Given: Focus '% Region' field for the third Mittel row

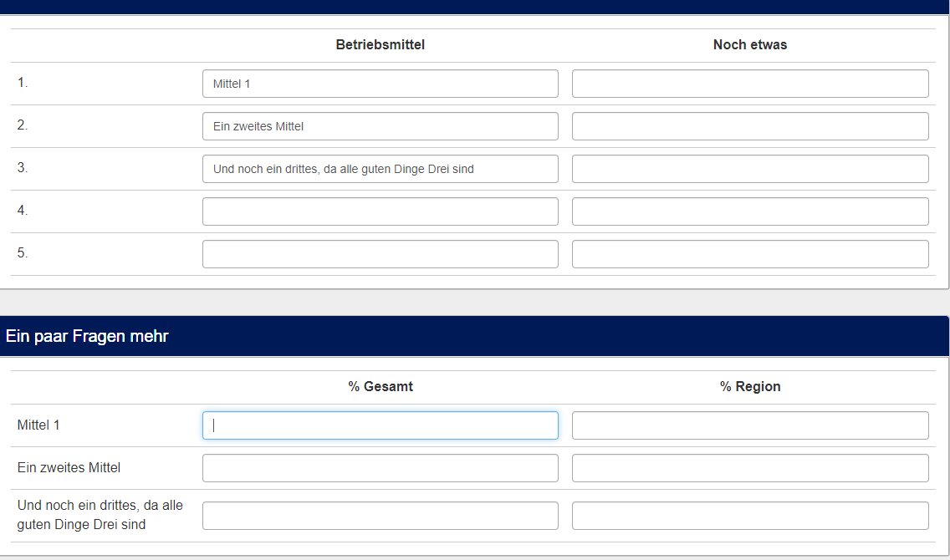Looking at the screenshot, I should [x=749, y=516].
